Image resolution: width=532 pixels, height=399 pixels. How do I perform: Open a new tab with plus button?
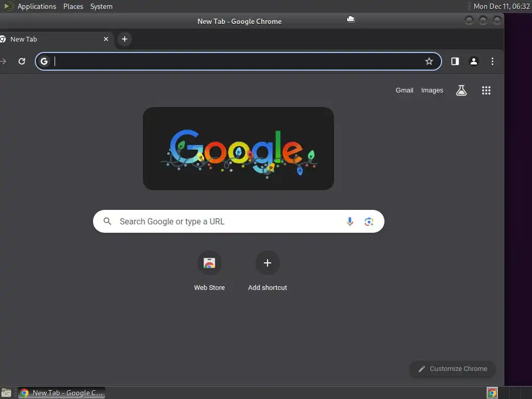[125, 39]
